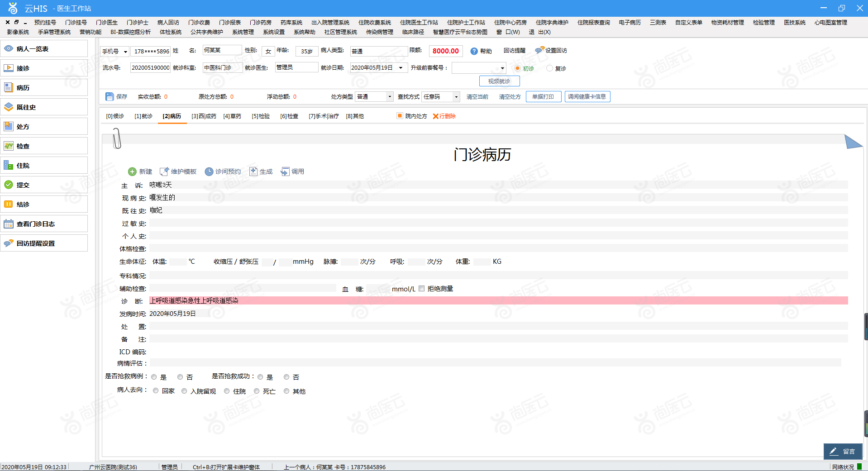Select 入院留观 for 病人去向

(x=184, y=391)
